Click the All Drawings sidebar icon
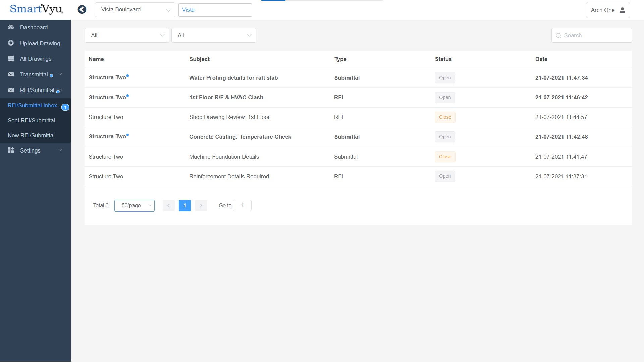This screenshot has width=644, height=362. [11, 58]
